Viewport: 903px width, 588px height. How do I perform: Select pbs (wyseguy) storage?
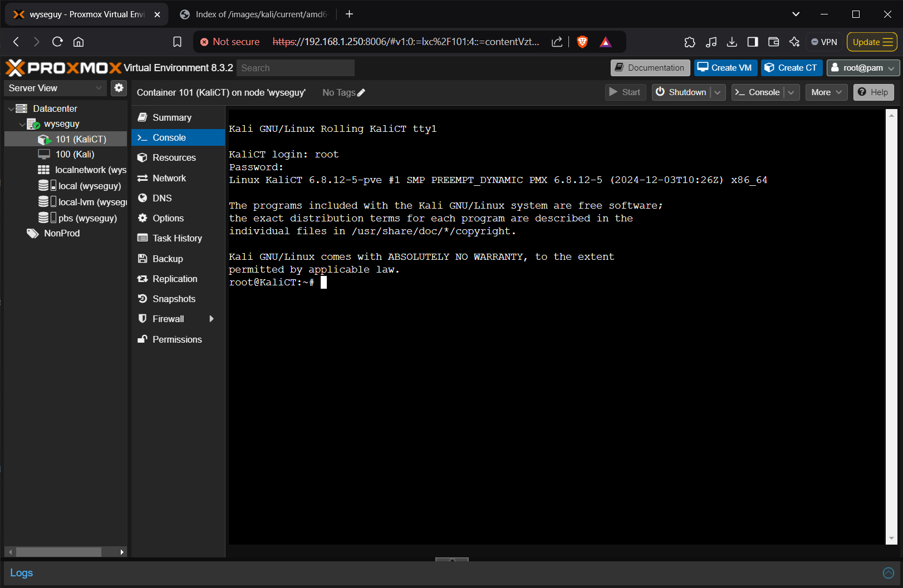[x=66, y=218]
